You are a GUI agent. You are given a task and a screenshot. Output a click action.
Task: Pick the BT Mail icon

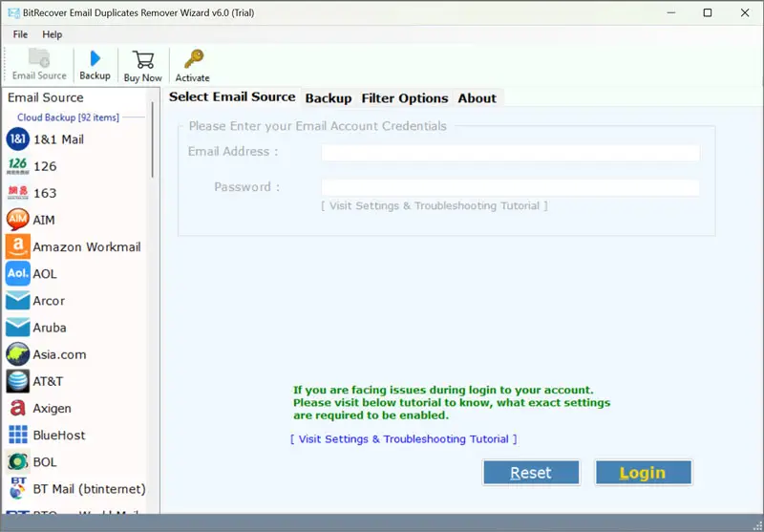[17, 488]
